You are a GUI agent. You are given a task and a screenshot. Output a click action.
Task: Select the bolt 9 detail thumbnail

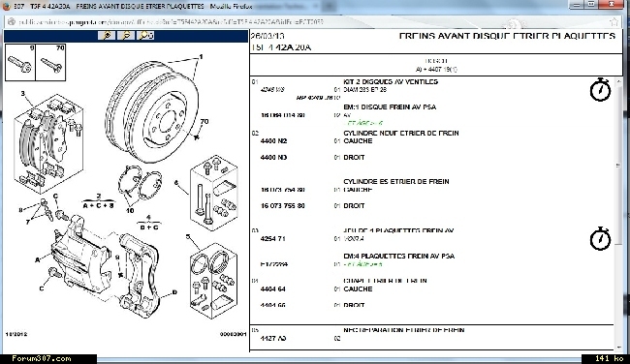20,62
